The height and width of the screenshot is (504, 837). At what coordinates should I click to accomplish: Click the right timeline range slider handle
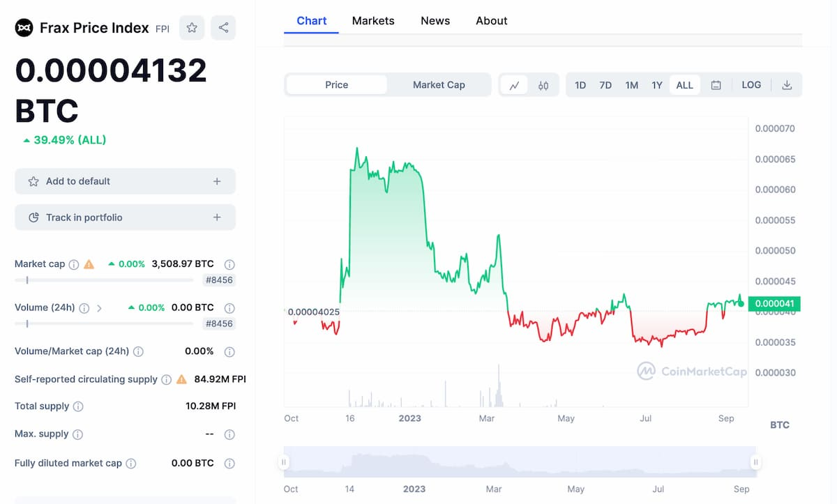(755, 462)
